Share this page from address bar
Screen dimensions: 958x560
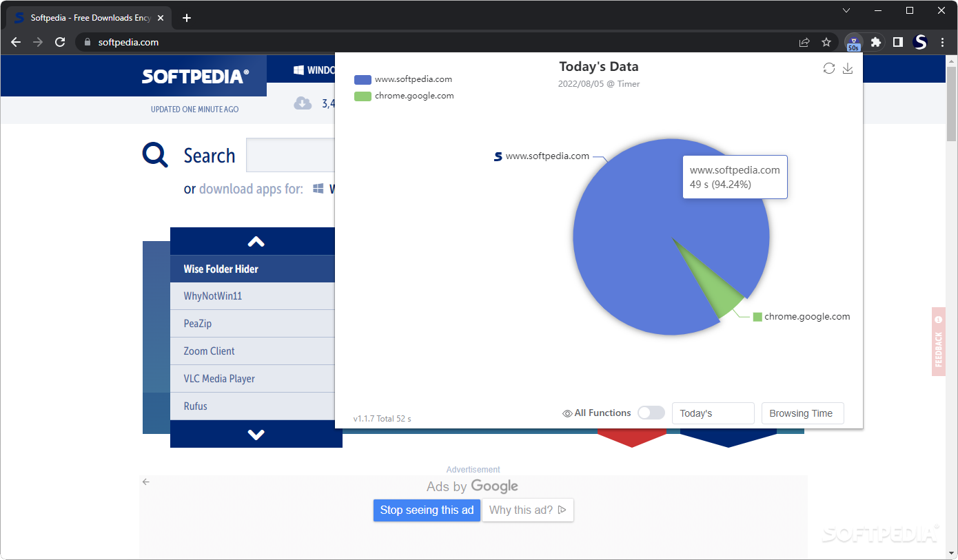point(804,42)
